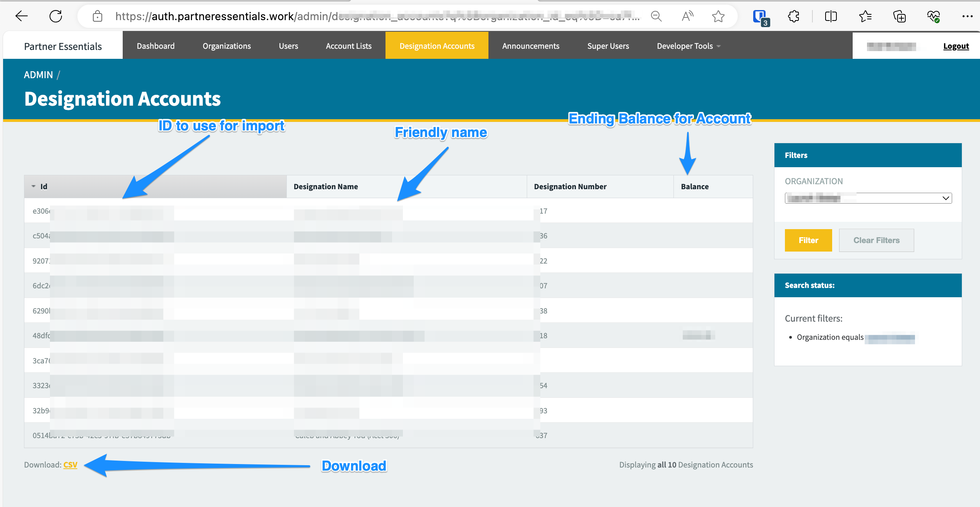
Task: Go to the Organizations tab
Action: 227,46
